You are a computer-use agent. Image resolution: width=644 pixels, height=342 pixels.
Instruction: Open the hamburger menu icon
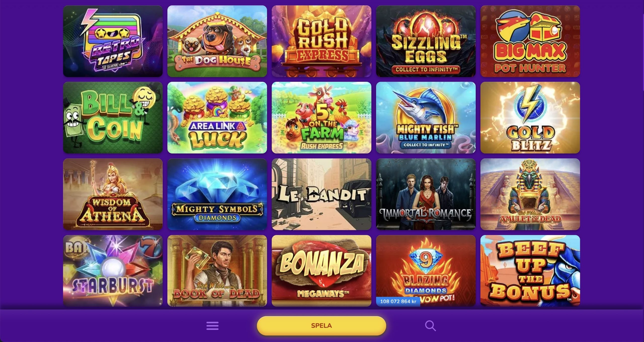(x=212, y=326)
